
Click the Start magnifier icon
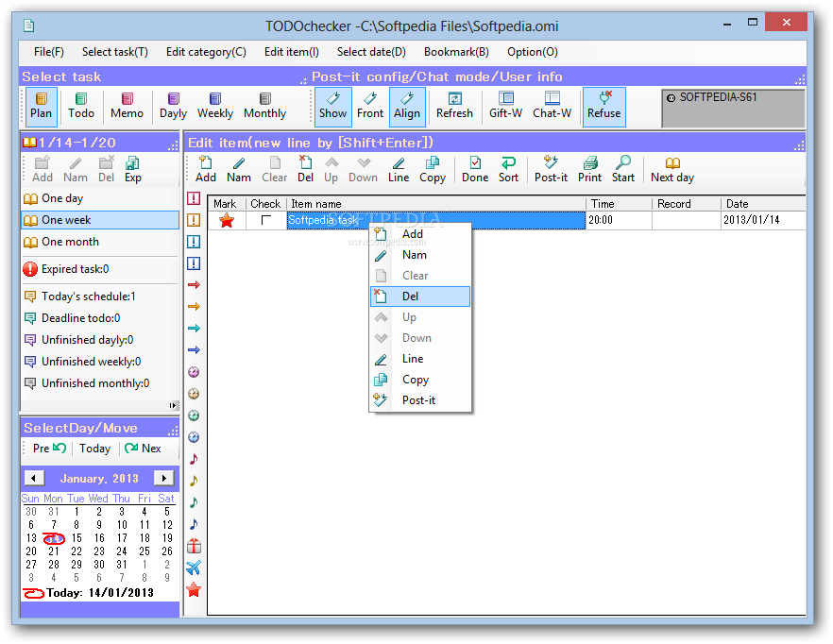tap(623, 170)
